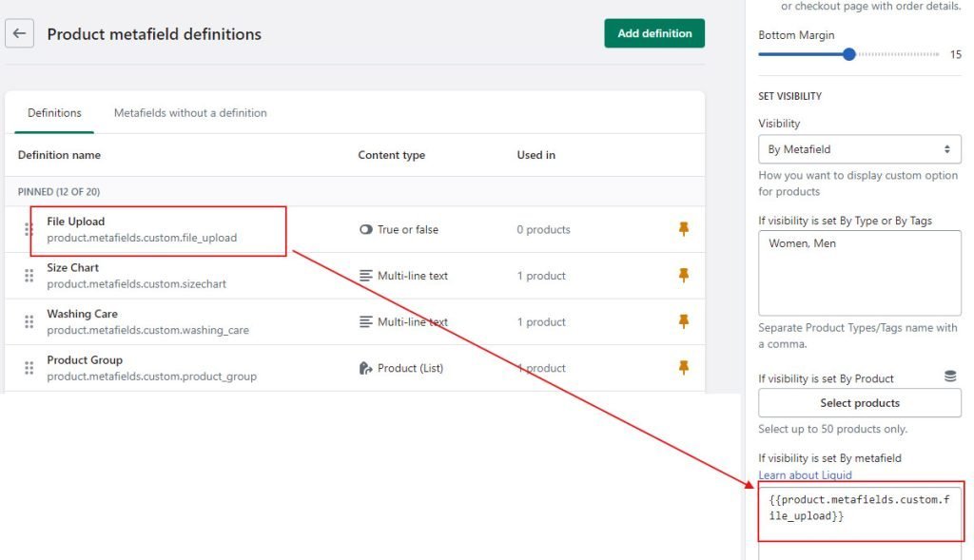Grab the File Upload drag handle
Viewport: 974px width, 560px height.
(29, 229)
